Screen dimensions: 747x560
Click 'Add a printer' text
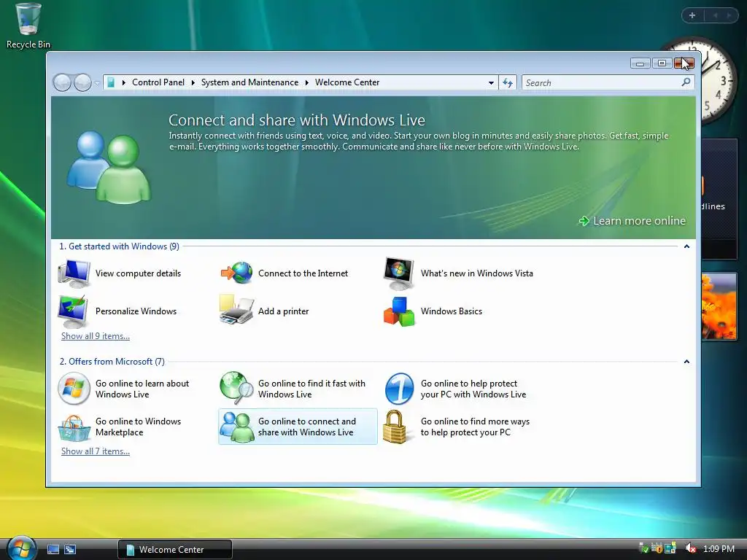[x=284, y=311]
